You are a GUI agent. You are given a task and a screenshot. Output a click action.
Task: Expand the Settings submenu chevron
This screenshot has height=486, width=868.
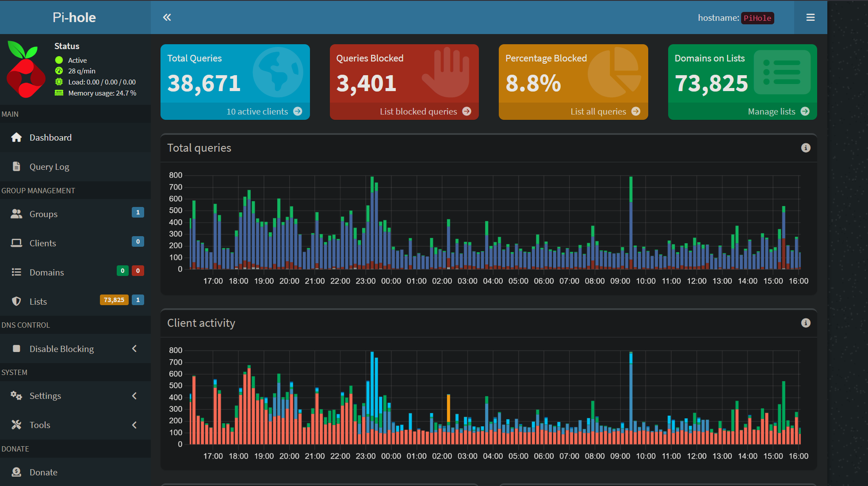134,396
